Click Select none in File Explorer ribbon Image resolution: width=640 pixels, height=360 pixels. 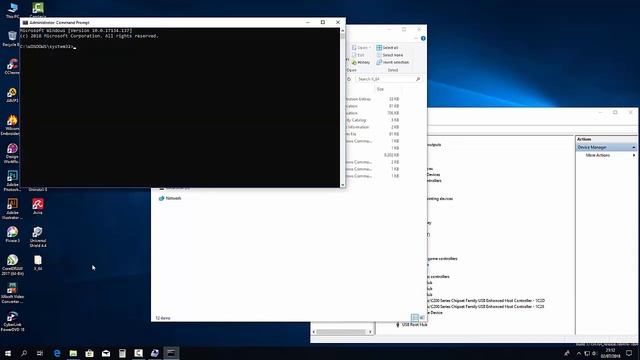click(389, 55)
